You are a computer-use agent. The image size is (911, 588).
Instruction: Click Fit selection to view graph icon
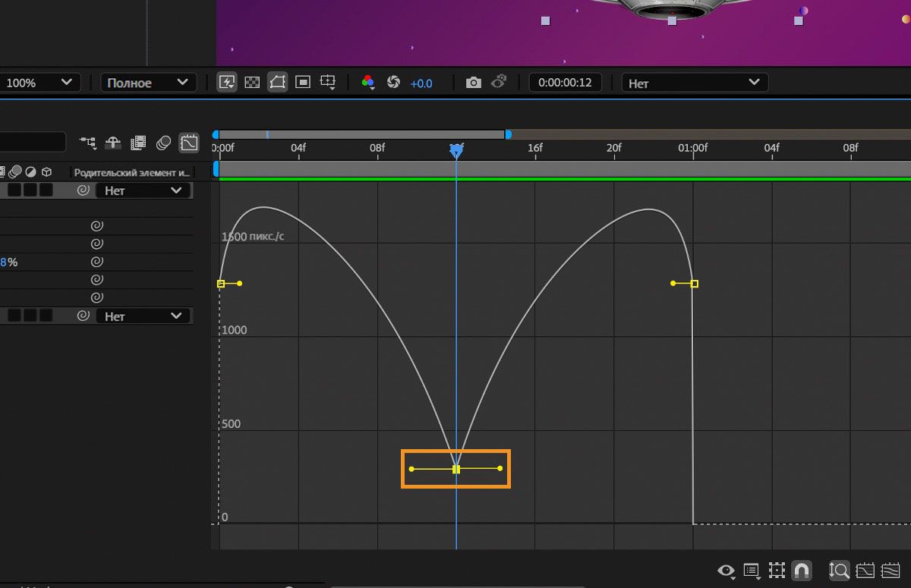pyautogui.click(x=865, y=571)
